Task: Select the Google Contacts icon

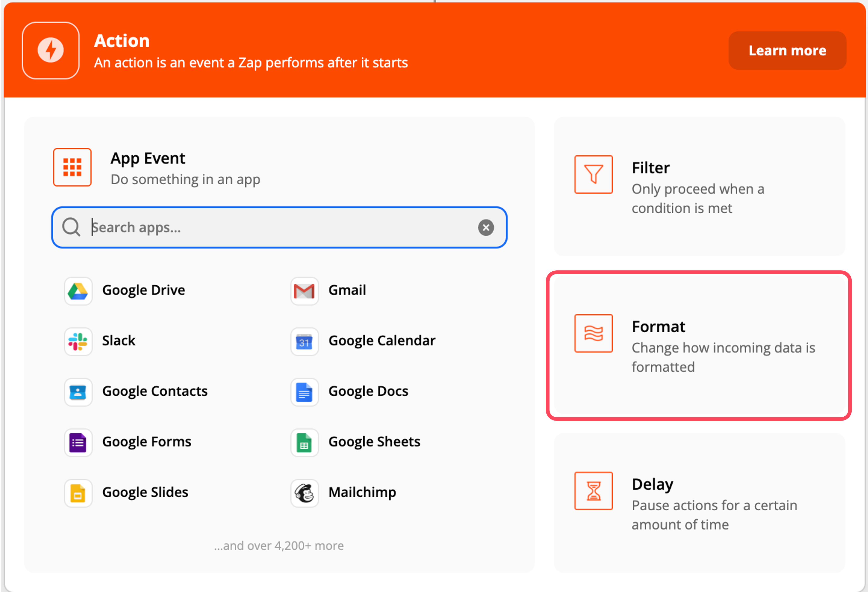Action: point(78,392)
